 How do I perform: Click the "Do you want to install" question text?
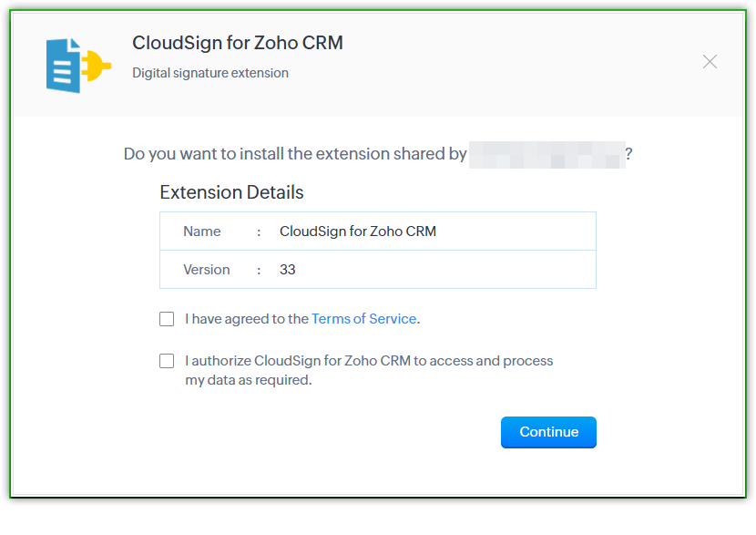(x=295, y=154)
